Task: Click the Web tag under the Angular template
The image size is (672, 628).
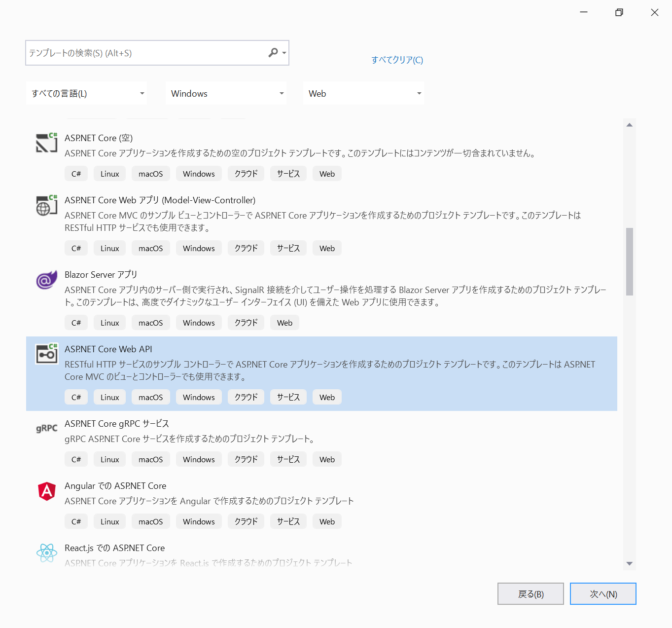Action: click(327, 521)
